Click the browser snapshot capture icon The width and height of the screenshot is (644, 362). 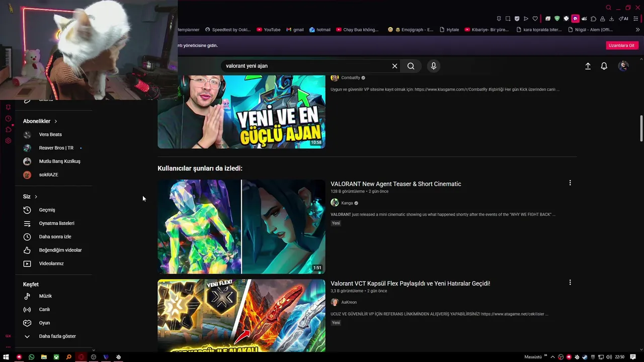[508, 19]
